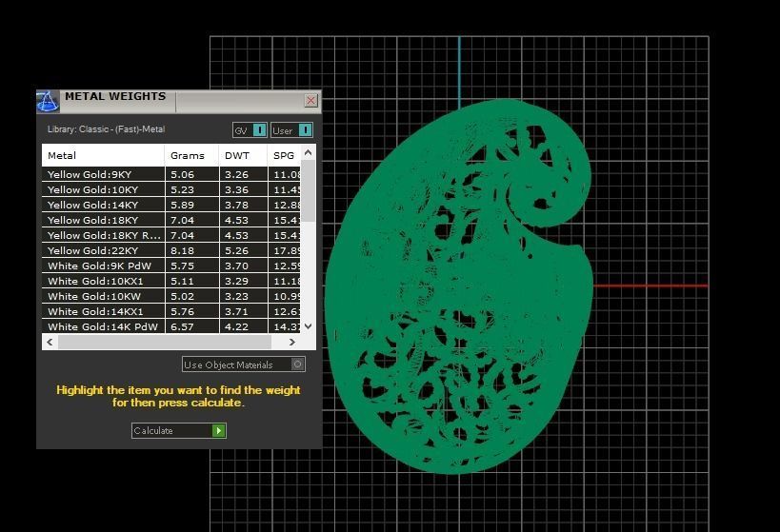
Task: Toggle the GV library switch
Action: click(250, 130)
